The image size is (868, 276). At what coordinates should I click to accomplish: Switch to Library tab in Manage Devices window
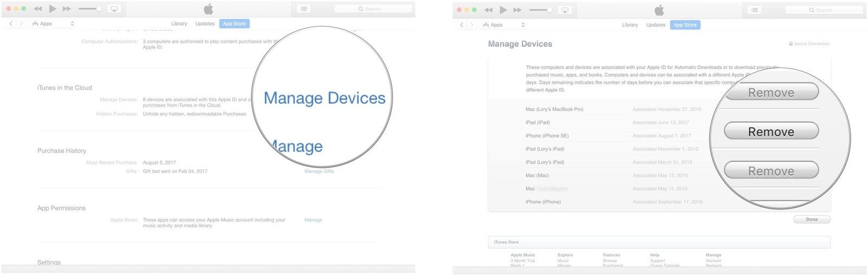[630, 25]
